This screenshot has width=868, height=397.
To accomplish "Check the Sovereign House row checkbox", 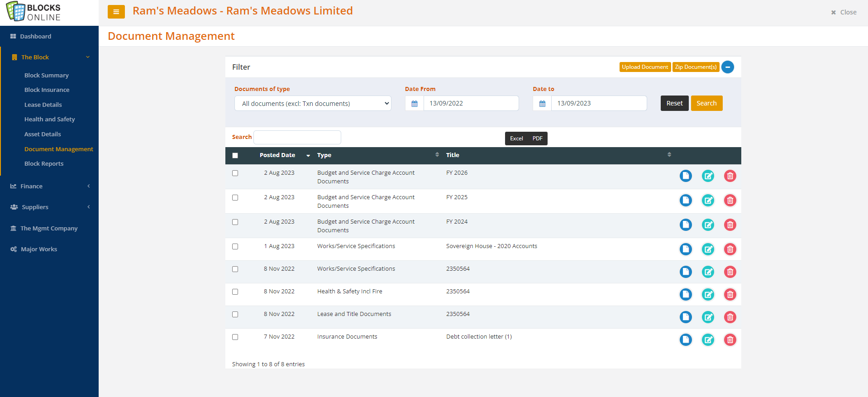I will (235, 246).
